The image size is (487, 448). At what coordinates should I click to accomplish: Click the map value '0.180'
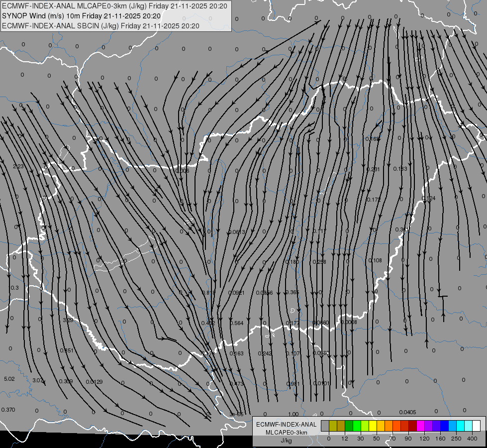coord(292,262)
